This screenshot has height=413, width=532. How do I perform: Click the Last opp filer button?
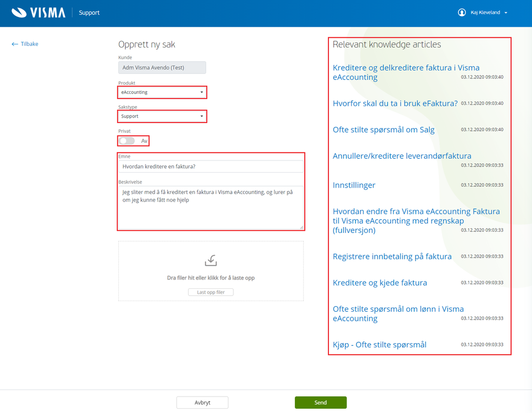point(211,292)
